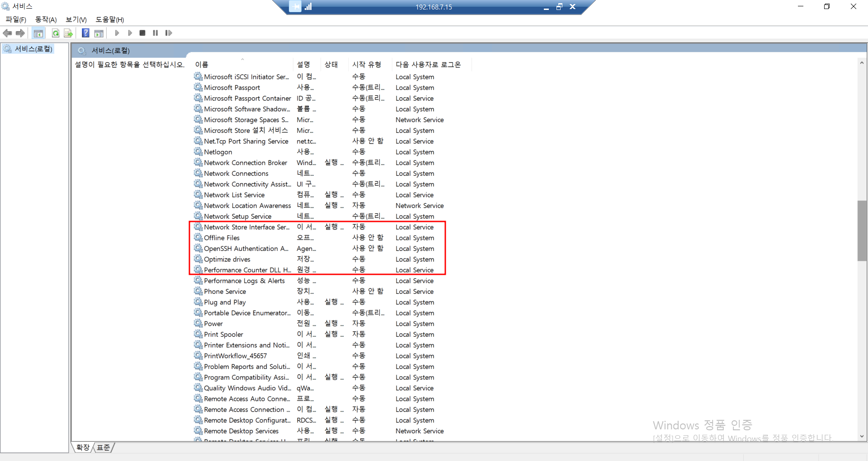Screen dimensions: 868x461
Task: Sort by the 상태 column header
Action: pyautogui.click(x=335, y=65)
